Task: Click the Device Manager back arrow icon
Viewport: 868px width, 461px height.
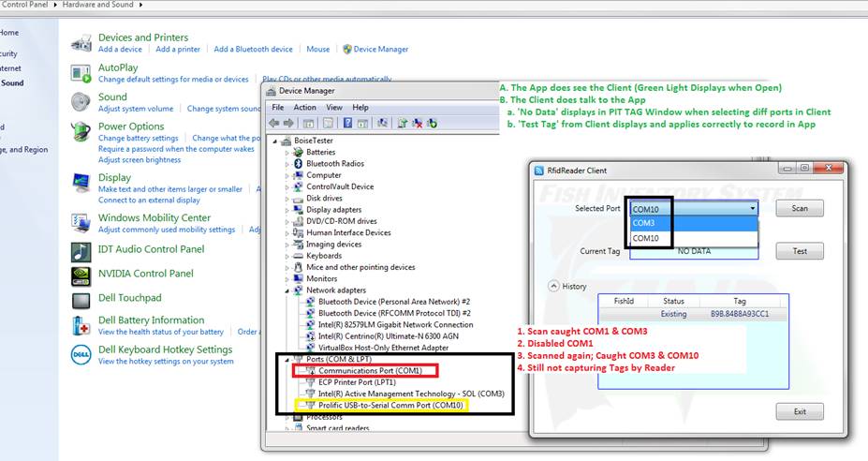Action: click(274, 123)
